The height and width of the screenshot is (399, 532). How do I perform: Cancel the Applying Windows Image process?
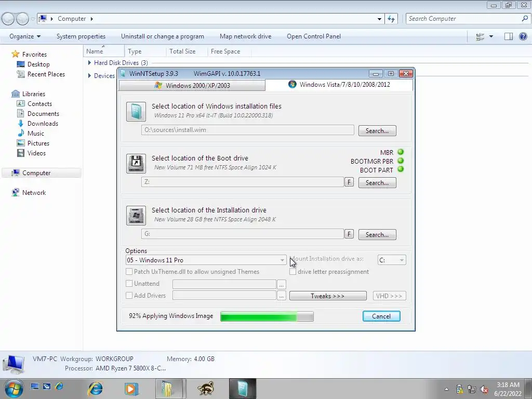click(381, 316)
